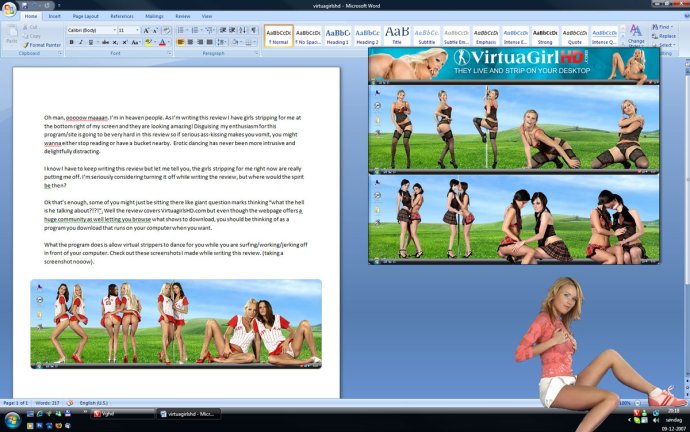Click the Office button
This screenshot has width=690, height=432.
[x=9, y=8]
